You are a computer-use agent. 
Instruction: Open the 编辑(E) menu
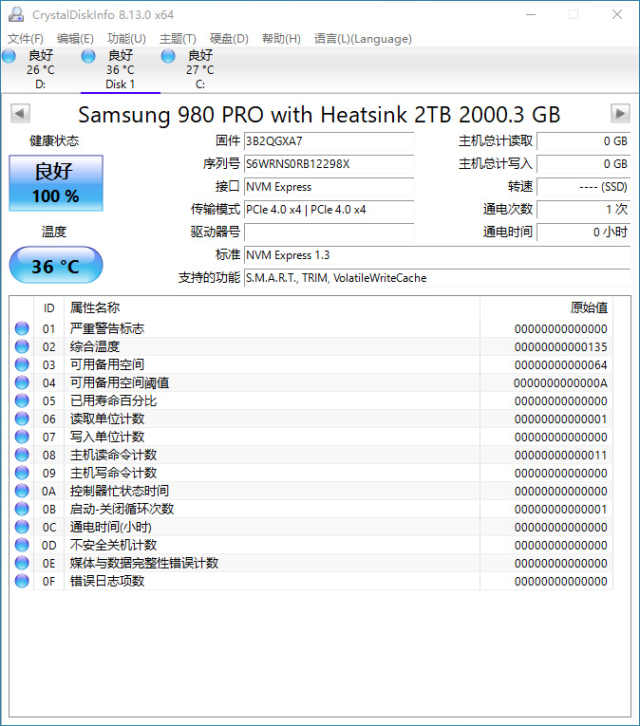coord(75,39)
